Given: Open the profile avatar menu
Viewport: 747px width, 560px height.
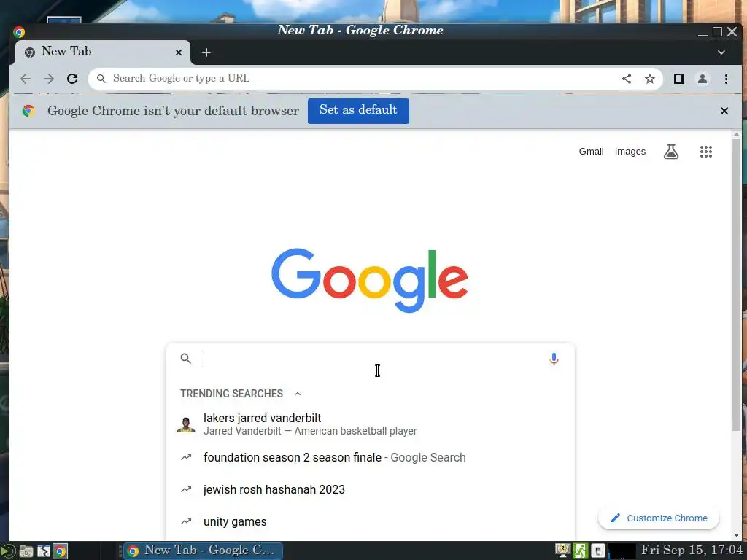Looking at the screenshot, I should pos(703,79).
